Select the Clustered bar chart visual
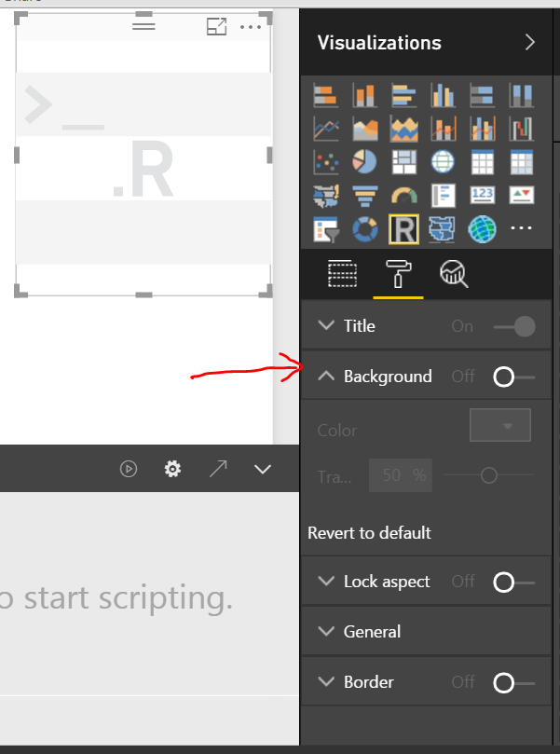This screenshot has width=560, height=754. [x=403, y=95]
